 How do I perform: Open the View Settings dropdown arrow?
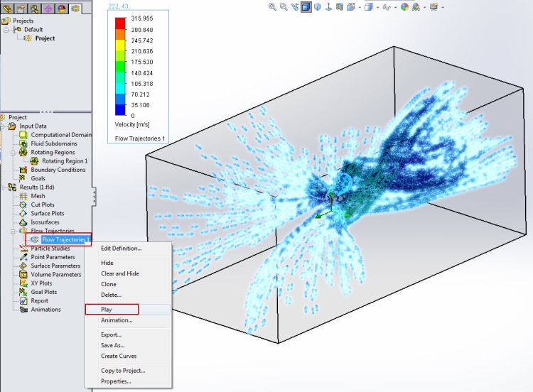click(443, 8)
